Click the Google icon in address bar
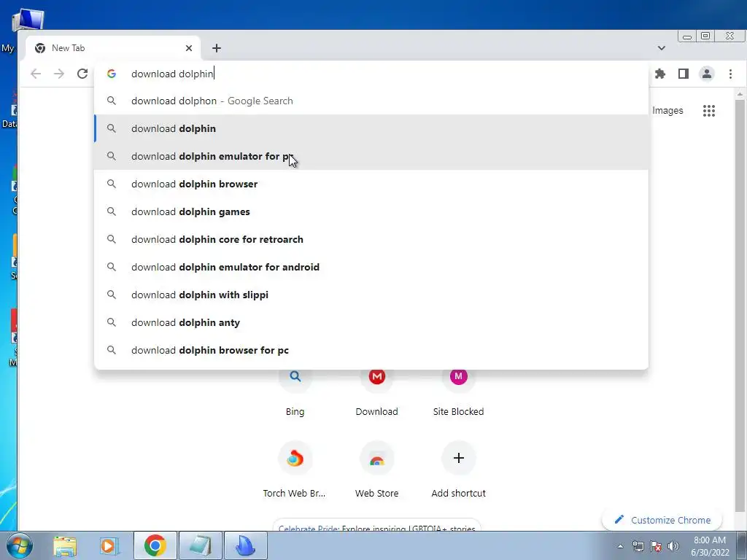 pos(112,74)
